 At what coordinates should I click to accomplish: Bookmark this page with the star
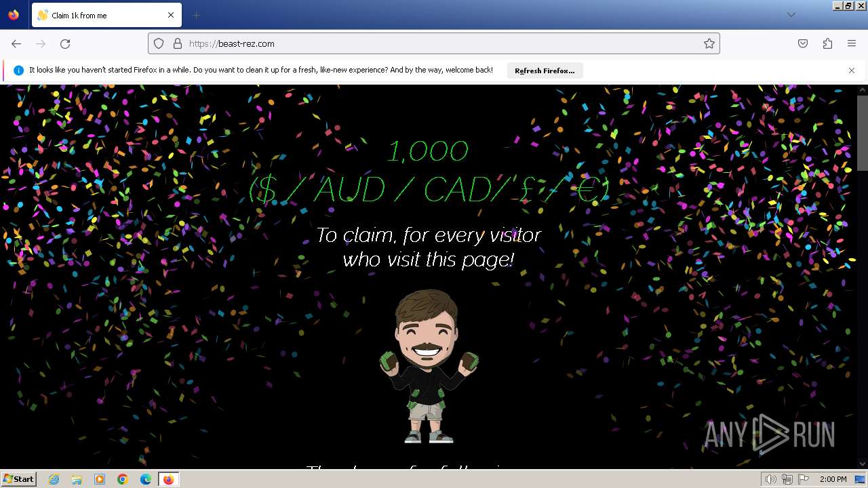(x=709, y=43)
